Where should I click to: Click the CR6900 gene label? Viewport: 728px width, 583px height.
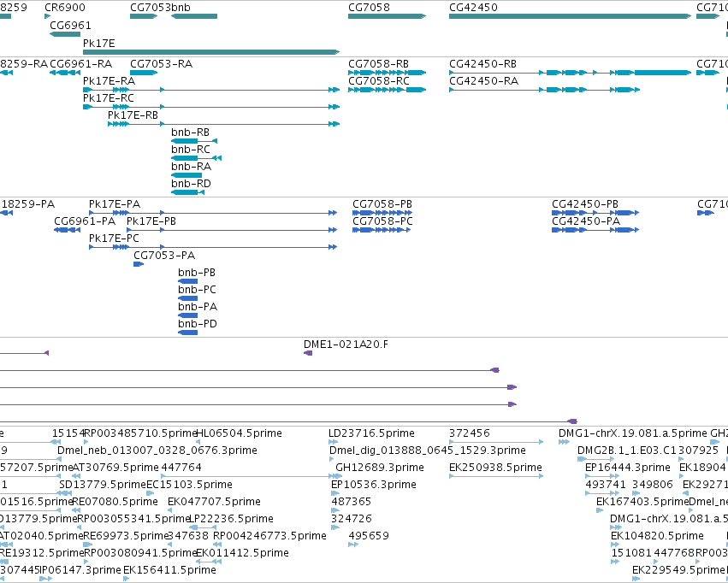click(x=65, y=8)
